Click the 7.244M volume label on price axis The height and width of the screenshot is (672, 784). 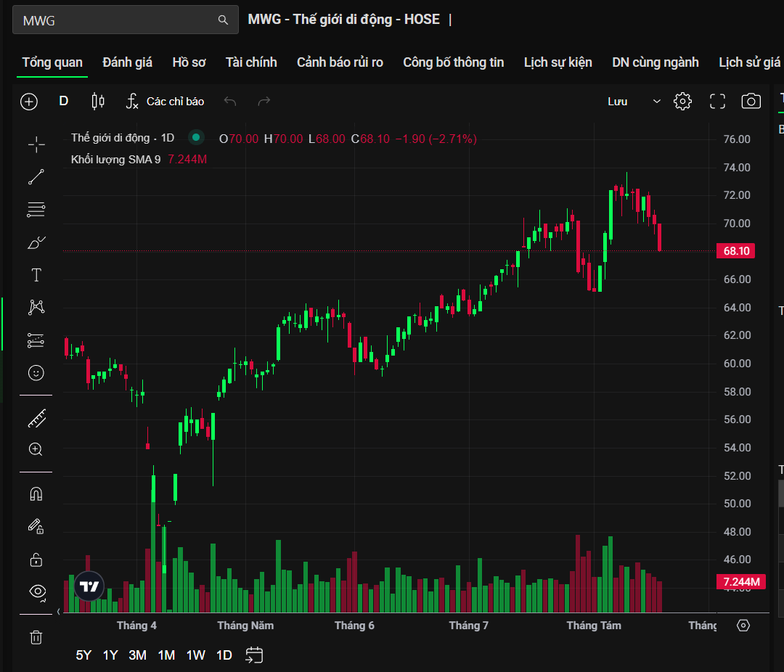741,582
